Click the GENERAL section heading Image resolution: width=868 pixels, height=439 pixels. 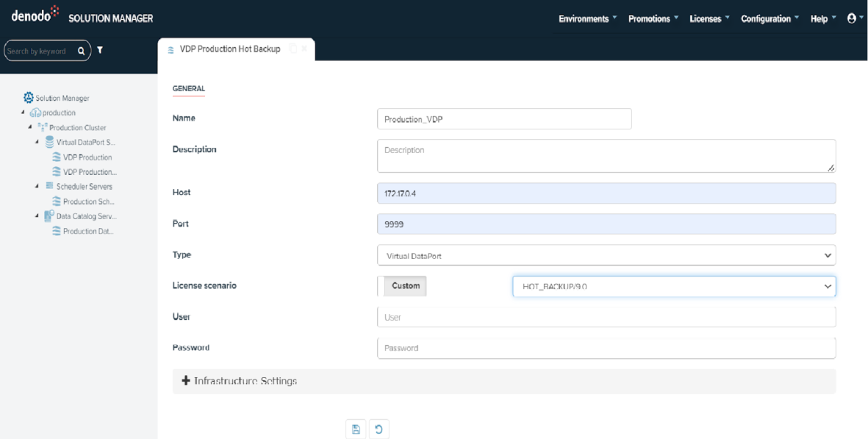pyautogui.click(x=189, y=88)
